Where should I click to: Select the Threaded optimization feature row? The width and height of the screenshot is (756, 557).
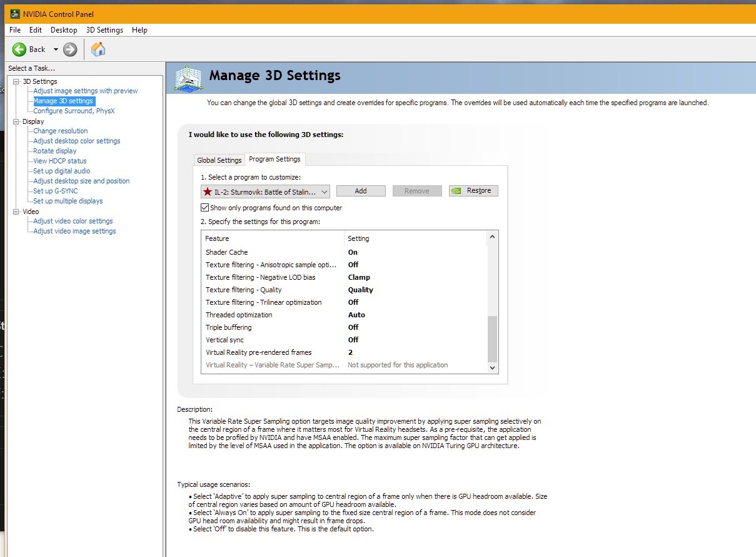click(x=343, y=315)
